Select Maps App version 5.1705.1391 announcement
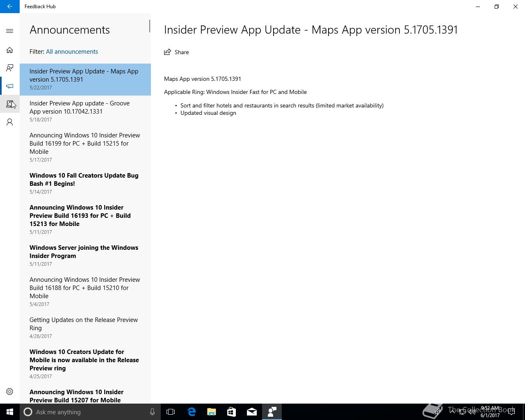 85,80
